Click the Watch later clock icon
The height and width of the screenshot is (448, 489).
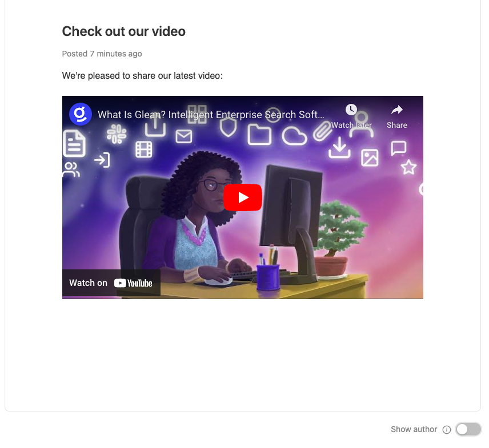coord(351,110)
